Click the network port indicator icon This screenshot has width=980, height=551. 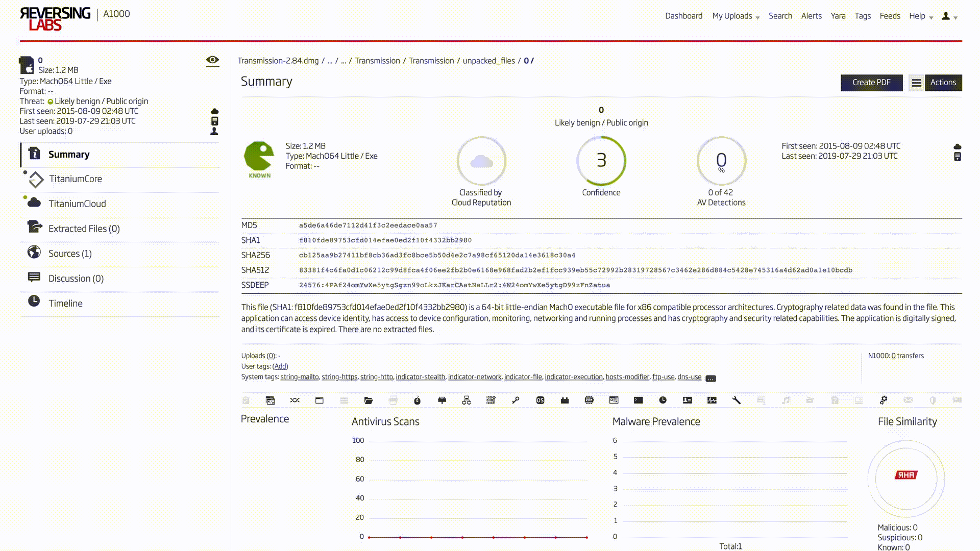442,400
